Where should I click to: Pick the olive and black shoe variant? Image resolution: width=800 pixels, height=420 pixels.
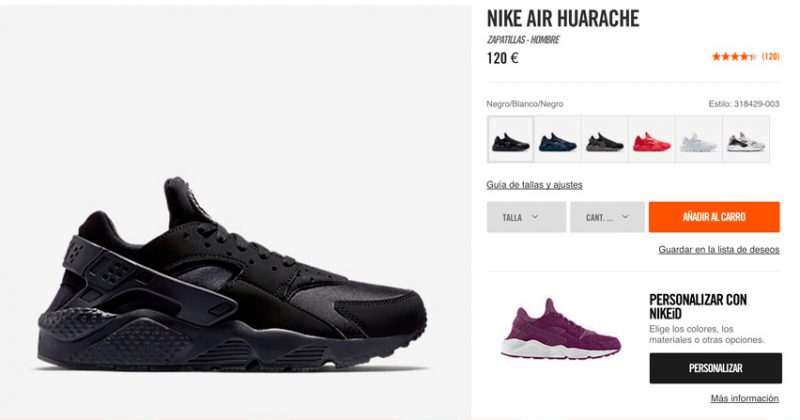(605, 139)
